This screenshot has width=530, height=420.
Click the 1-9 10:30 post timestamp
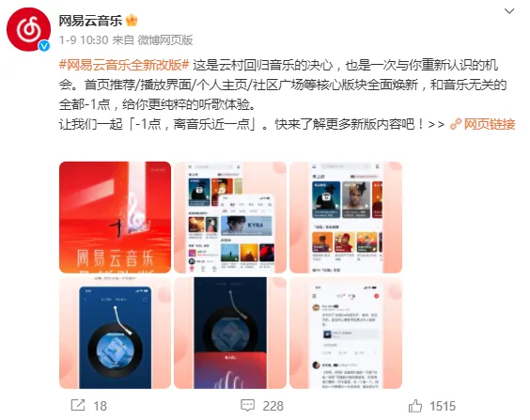click(x=84, y=40)
